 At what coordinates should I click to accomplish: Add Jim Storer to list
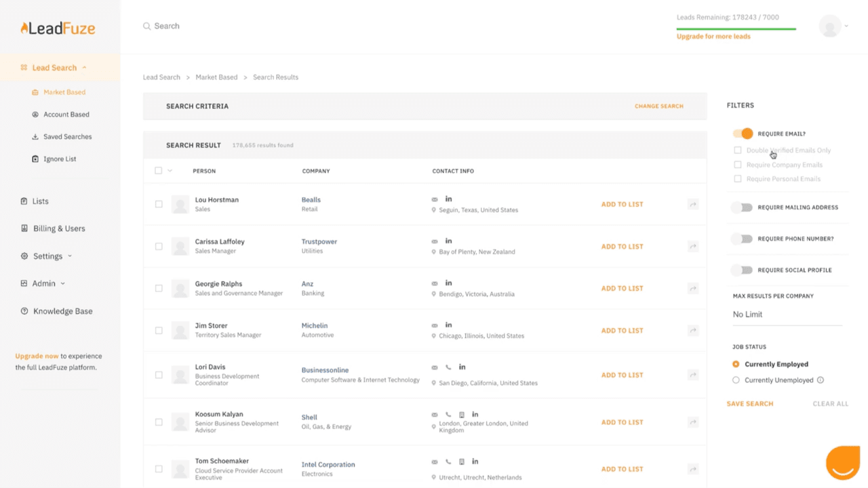pos(623,331)
